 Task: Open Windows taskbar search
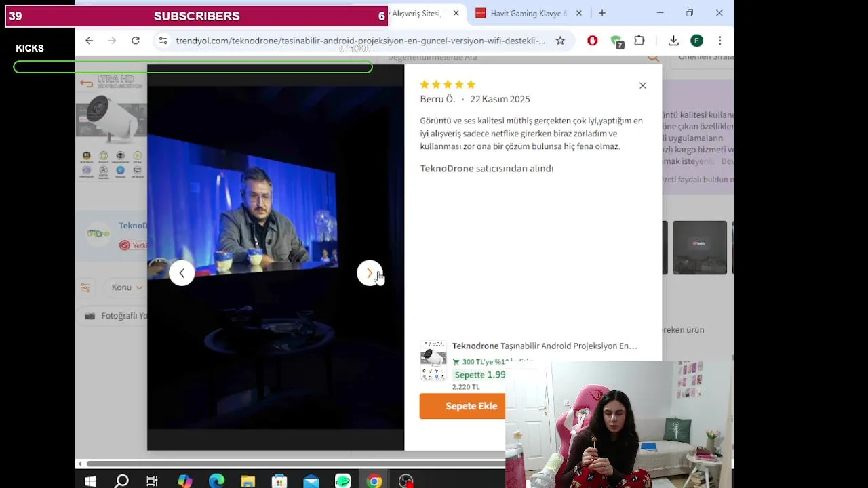(x=121, y=481)
